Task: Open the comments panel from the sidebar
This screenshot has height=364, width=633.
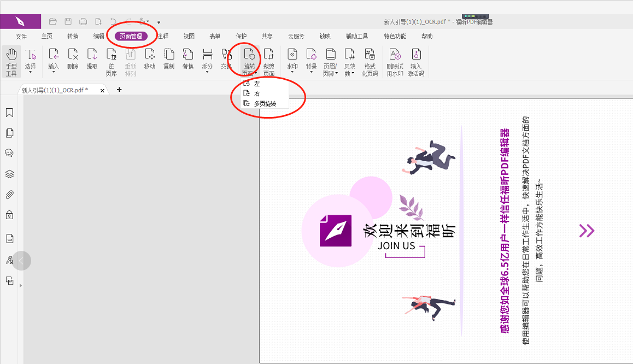Action: pyautogui.click(x=9, y=153)
